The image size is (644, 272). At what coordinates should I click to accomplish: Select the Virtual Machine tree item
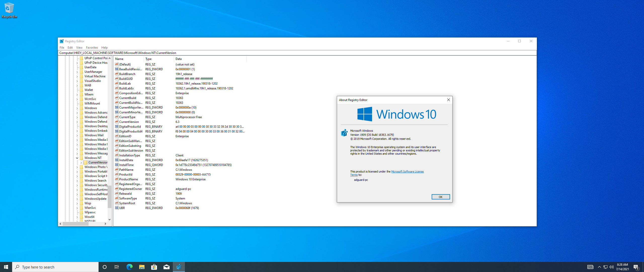(95, 76)
